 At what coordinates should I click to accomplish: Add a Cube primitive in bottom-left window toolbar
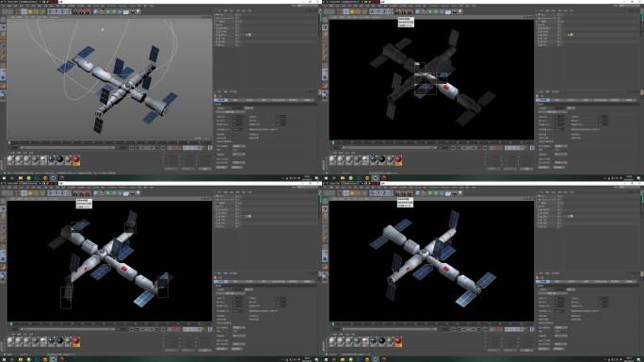coord(95,193)
